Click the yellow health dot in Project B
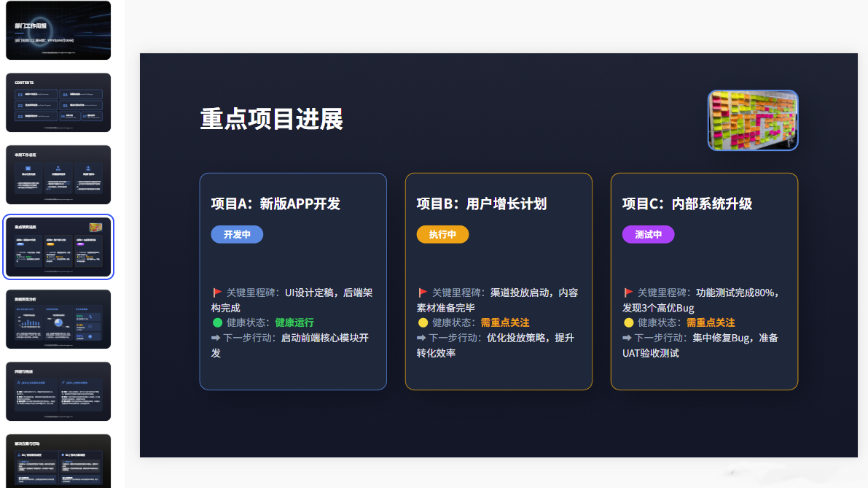Screen dimensions: 868x488 [x=423, y=322]
